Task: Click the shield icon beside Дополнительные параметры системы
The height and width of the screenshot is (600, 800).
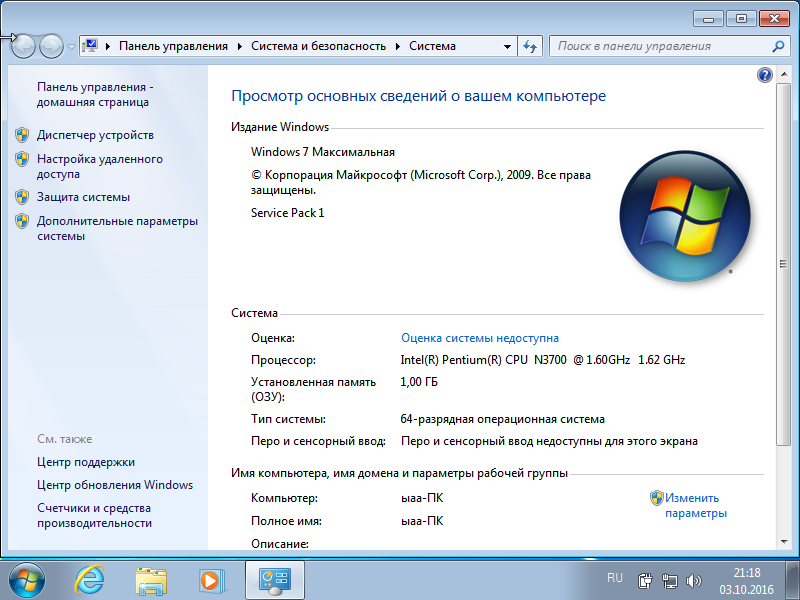Action: (x=22, y=221)
